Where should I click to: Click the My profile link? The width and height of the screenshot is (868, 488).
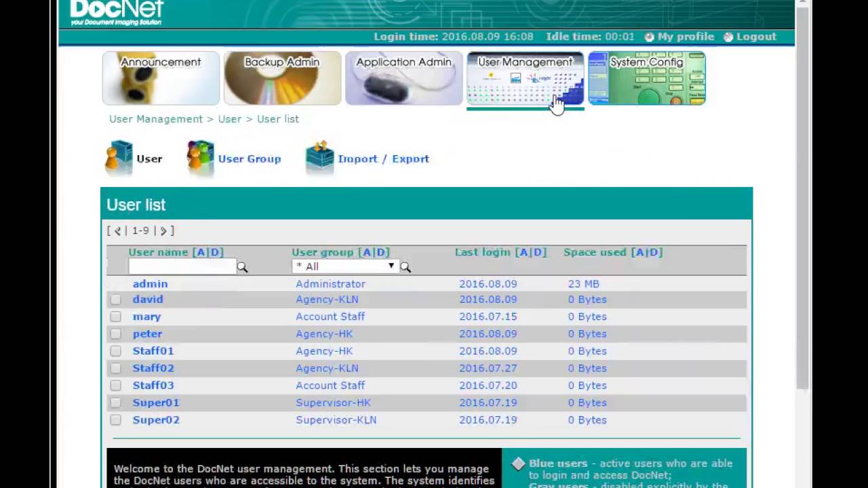click(686, 37)
